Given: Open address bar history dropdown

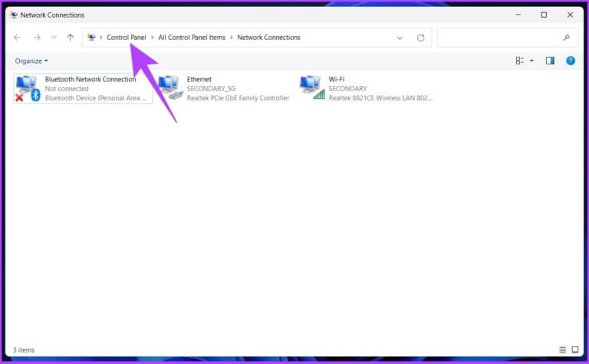Looking at the screenshot, I should pyautogui.click(x=400, y=38).
